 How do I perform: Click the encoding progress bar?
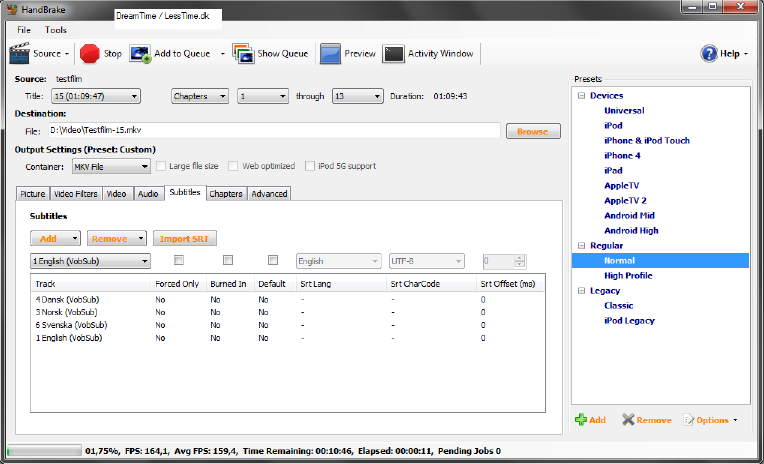click(44, 451)
